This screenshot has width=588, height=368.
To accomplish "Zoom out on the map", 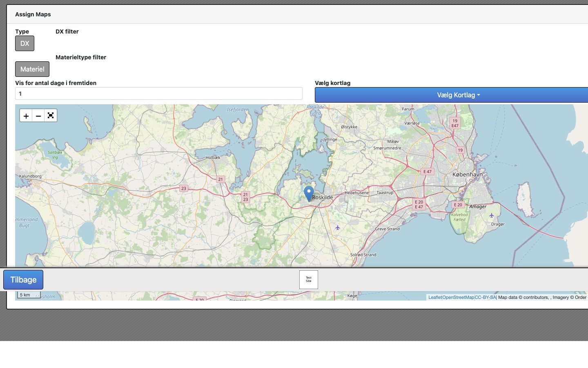I will tap(38, 116).
